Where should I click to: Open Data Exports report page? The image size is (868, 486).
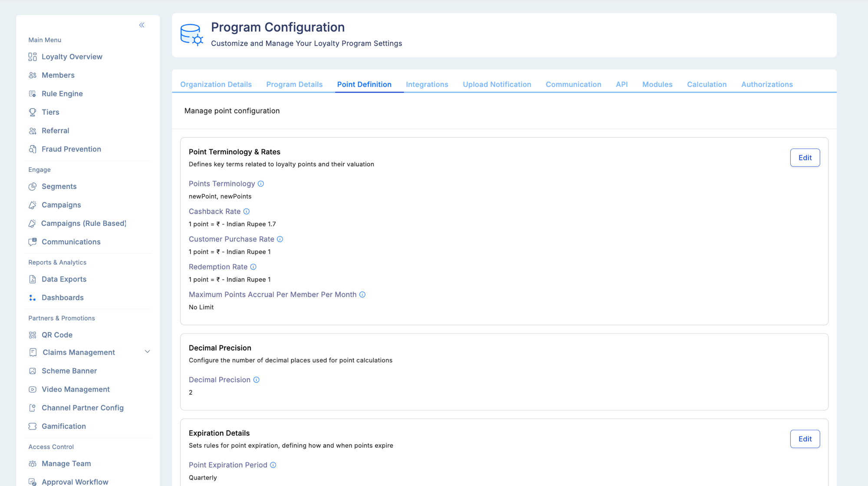pyautogui.click(x=64, y=279)
